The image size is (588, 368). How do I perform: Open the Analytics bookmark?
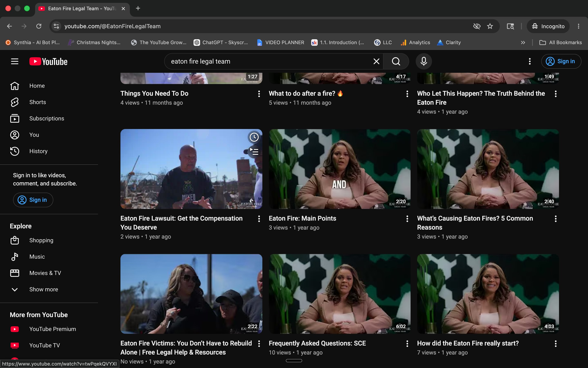point(415,43)
